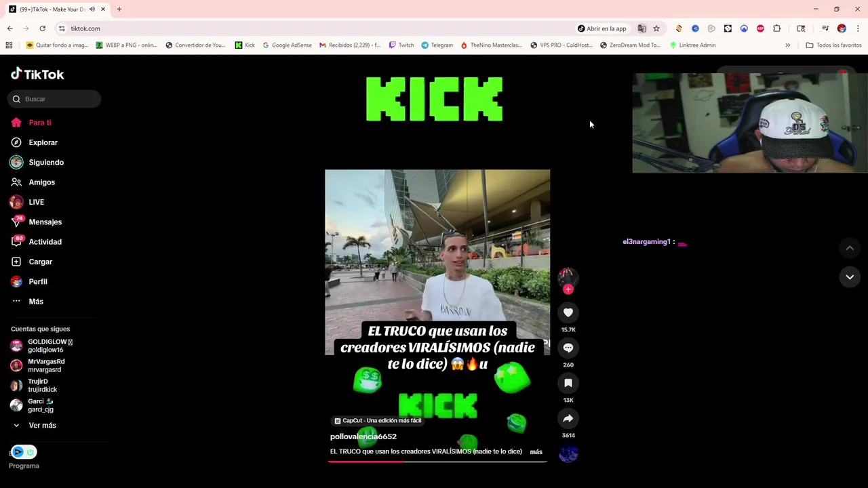Open Quitar fondo a imag... bookmark

[57, 45]
